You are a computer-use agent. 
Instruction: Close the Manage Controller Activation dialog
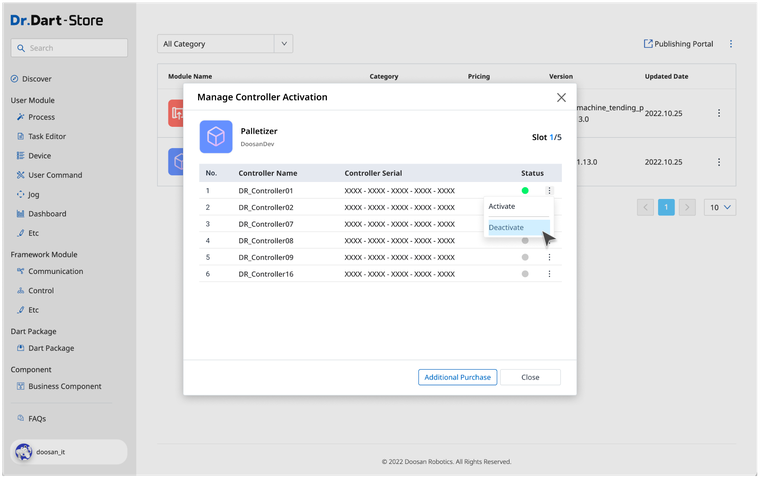(561, 98)
